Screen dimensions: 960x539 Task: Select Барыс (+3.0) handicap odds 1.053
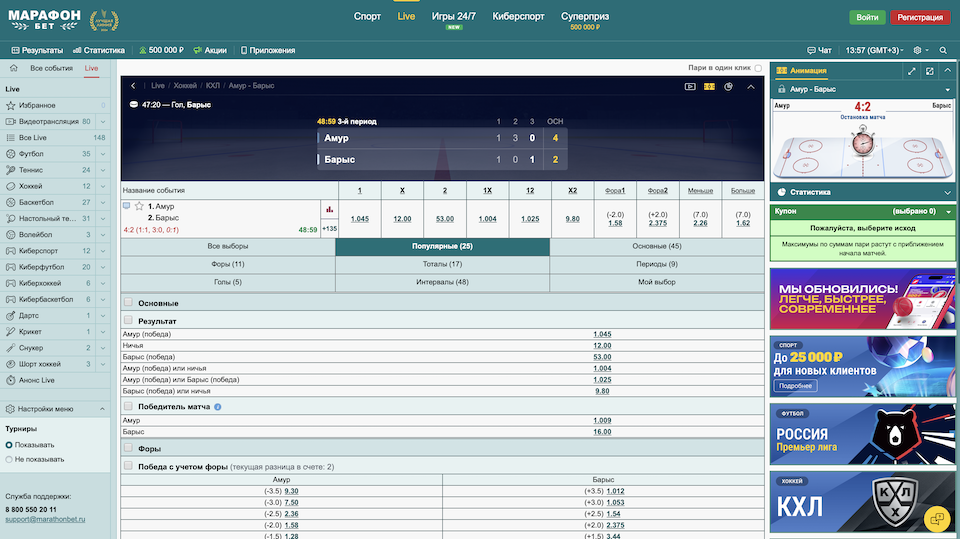[615, 503]
